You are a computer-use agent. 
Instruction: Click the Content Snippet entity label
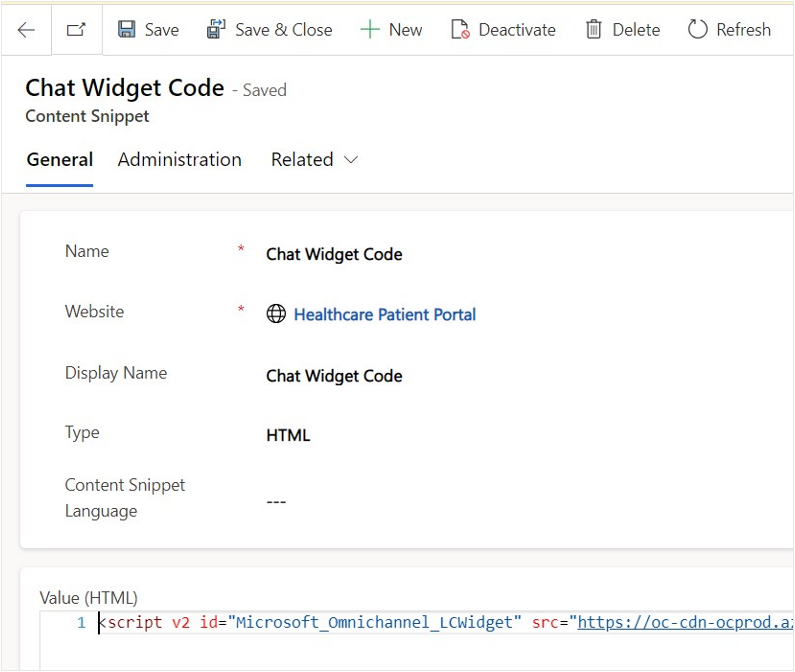coord(87,116)
